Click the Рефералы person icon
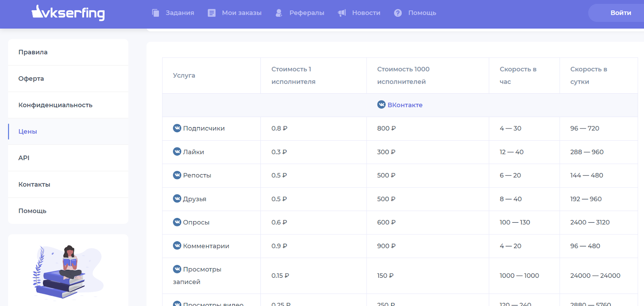The image size is (644, 306). click(279, 13)
